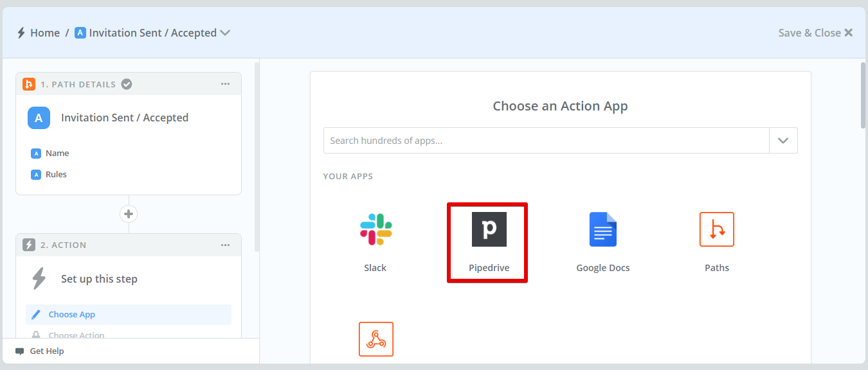Click the Slack label text

375,268
